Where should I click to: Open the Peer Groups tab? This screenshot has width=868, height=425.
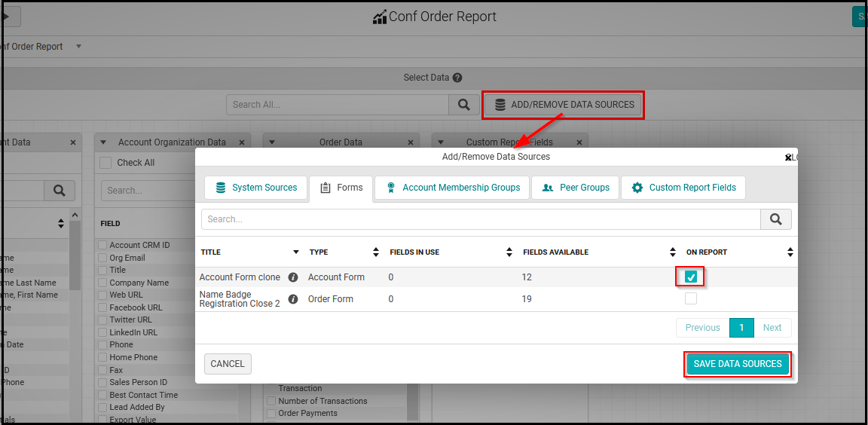click(575, 188)
